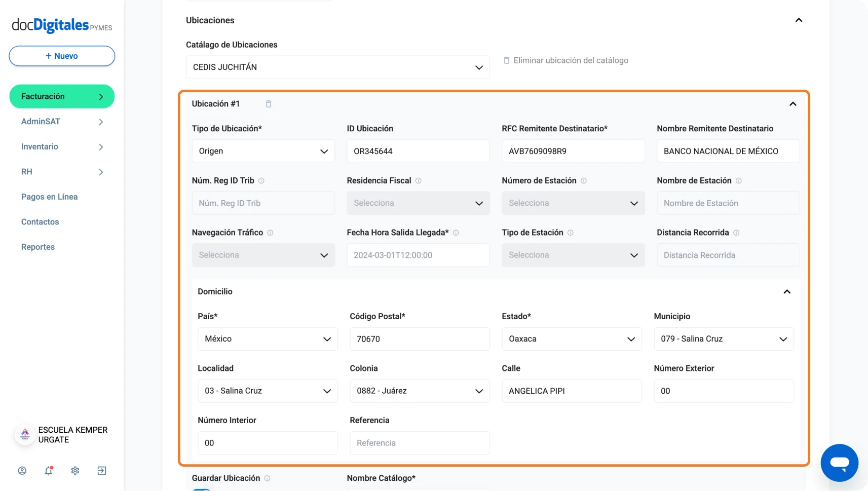Screen dimensions: 868x491
Task: Open Catálogo de Ubicaciones dropdown
Action: [338, 67]
